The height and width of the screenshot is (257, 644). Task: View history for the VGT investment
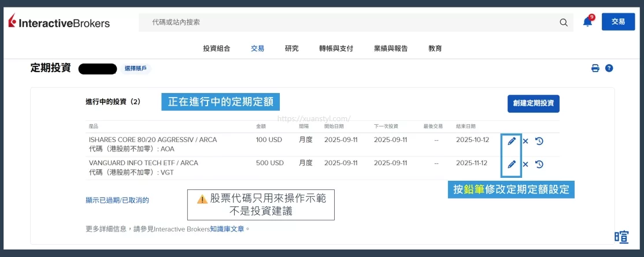pyautogui.click(x=539, y=164)
